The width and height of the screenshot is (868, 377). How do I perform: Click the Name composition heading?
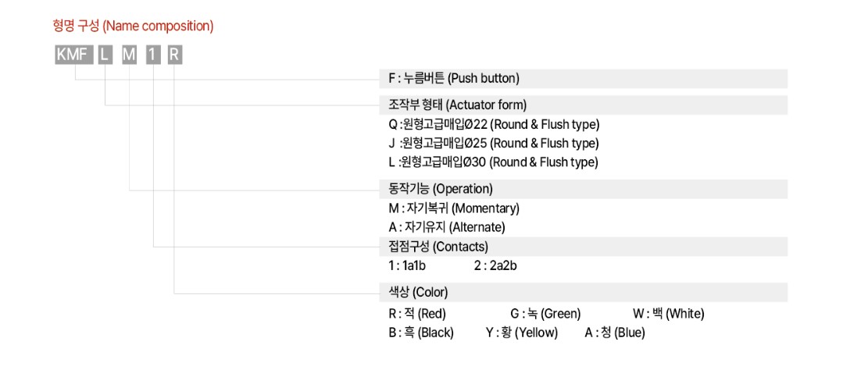point(133,26)
